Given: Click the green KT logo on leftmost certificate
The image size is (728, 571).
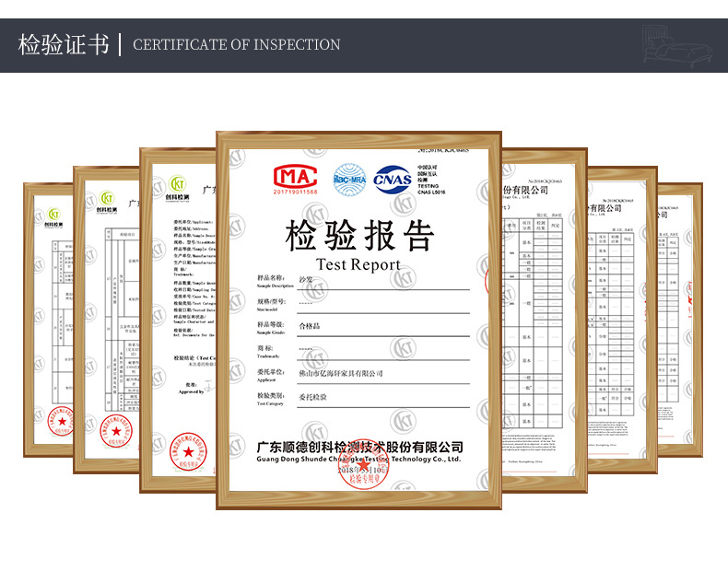Looking at the screenshot, I should coord(54,215).
